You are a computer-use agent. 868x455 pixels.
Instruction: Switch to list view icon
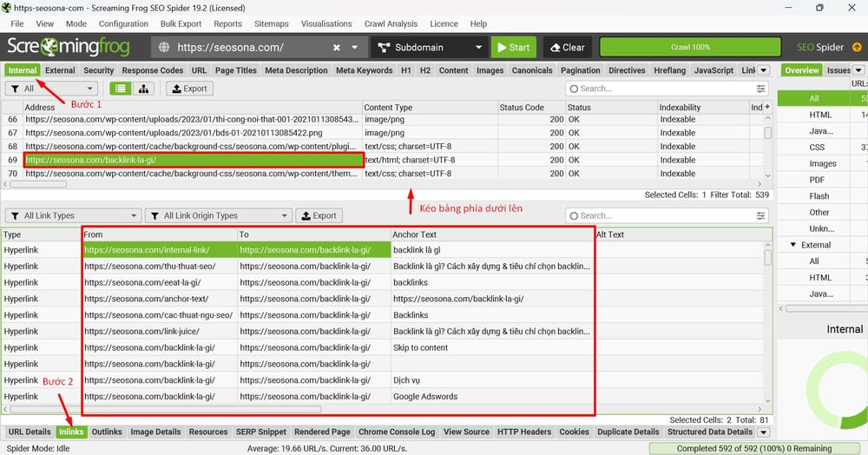point(120,89)
